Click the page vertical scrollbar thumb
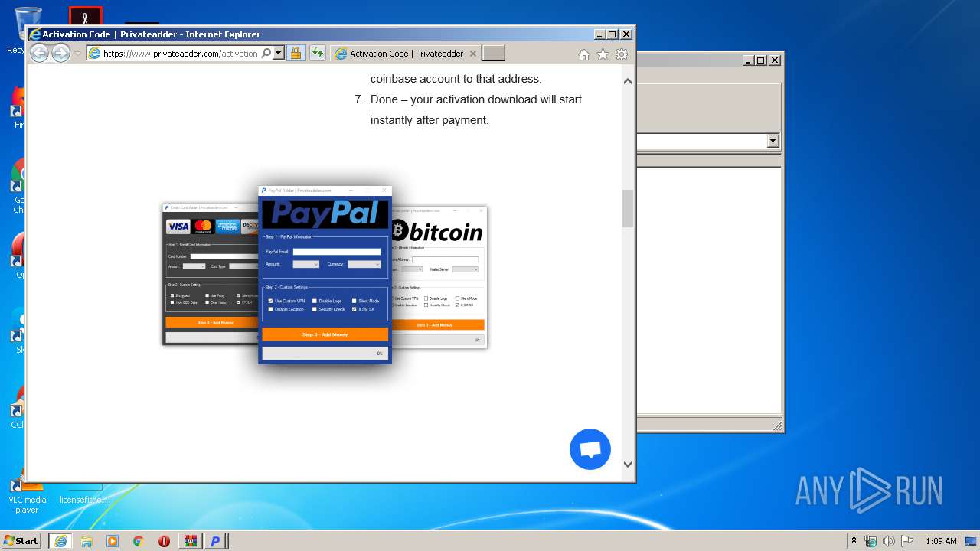 point(628,208)
